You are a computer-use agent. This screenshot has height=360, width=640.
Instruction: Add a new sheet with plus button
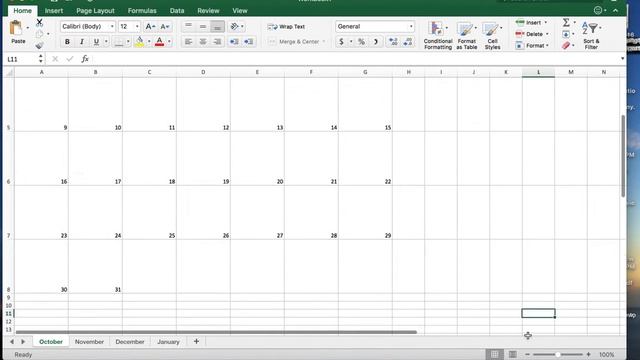196,341
